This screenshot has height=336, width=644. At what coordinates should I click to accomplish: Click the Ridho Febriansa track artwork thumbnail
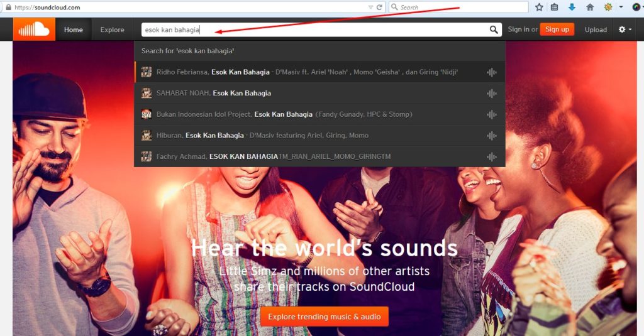pos(146,72)
